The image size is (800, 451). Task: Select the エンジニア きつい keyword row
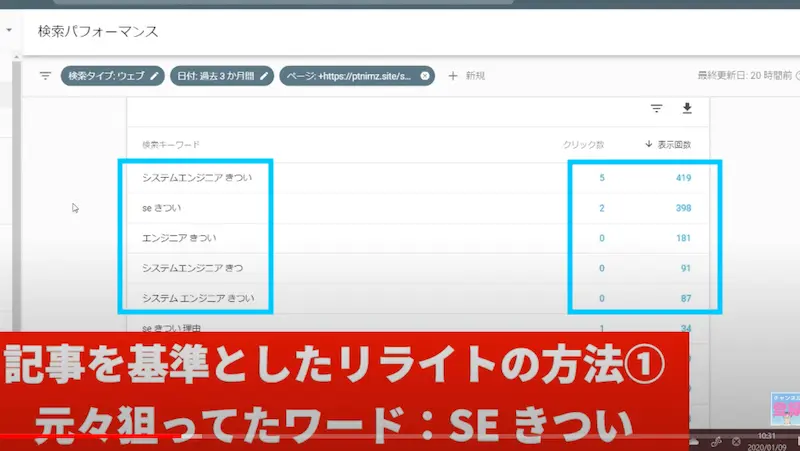(x=180, y=238)
